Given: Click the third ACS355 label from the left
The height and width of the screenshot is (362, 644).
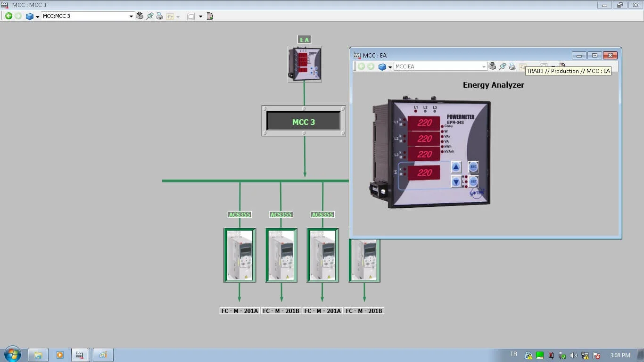Looking at the screenshot, I should click(x=322, y=214).
